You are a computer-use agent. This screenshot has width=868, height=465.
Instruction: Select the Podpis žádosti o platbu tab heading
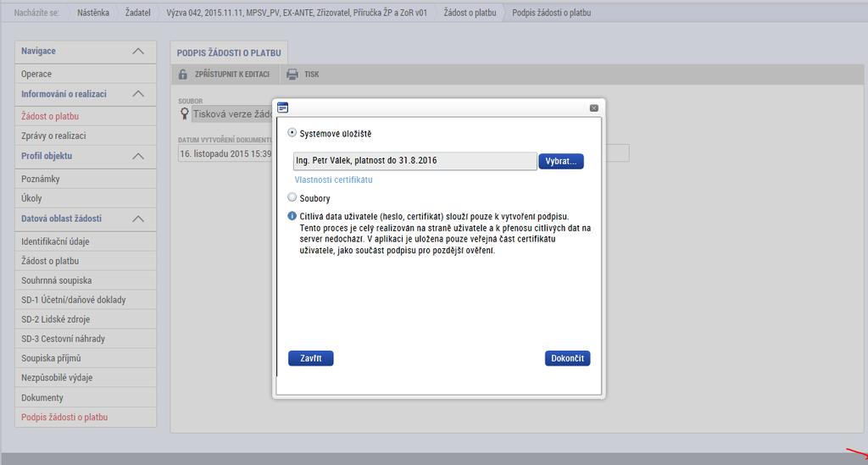tap(229, 53)
